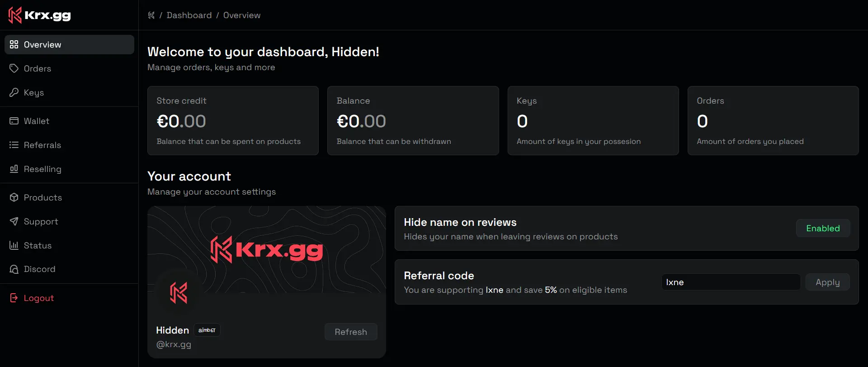Focus the referral code input field
This screenshot has height=367, width=868.
pos(730,282)
